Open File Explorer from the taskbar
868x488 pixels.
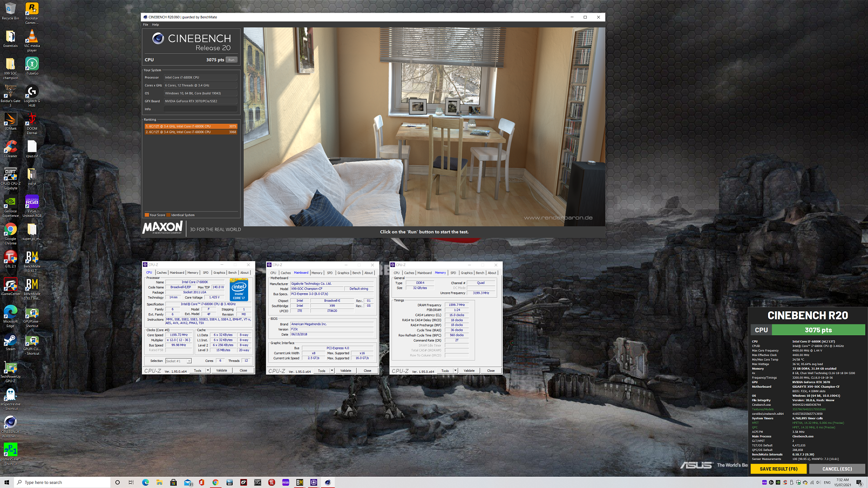point(159,482)
